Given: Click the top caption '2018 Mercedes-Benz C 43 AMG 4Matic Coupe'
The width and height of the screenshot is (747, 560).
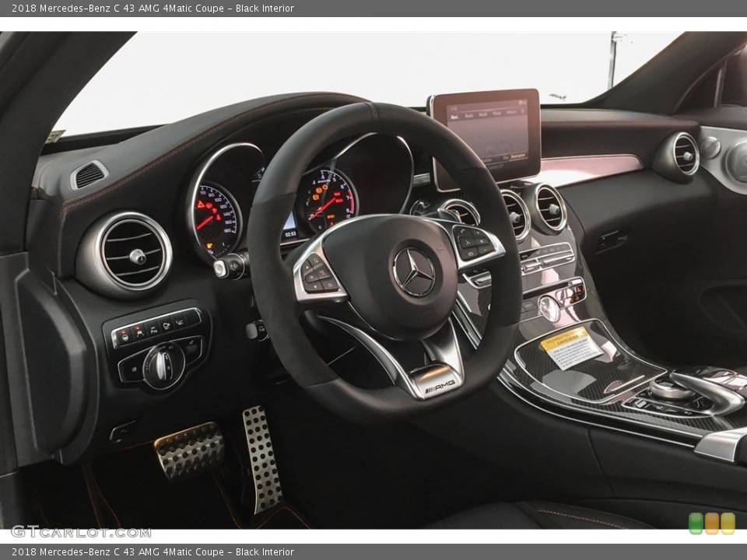Looking at the screenshot, I should coord(117,8).
